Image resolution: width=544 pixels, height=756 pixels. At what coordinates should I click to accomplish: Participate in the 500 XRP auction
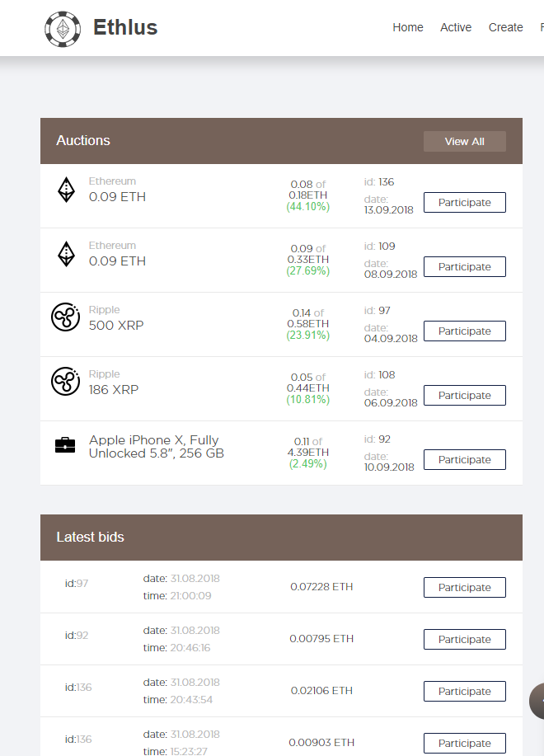tap(465, 331)
